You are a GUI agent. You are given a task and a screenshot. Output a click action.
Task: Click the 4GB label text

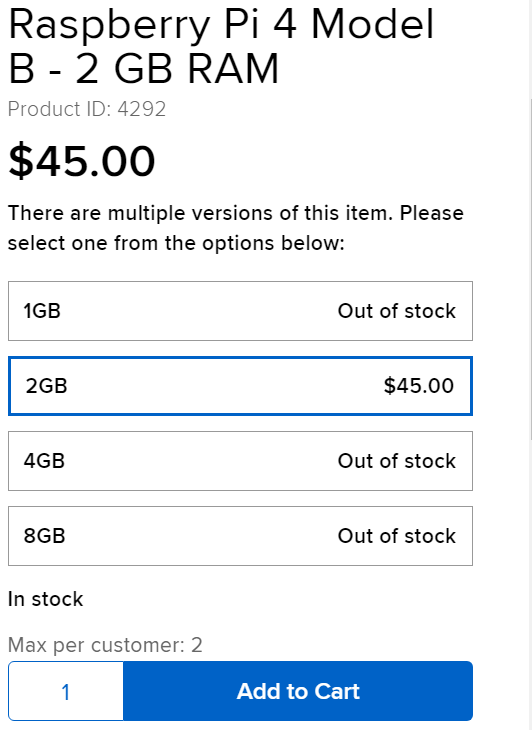pos(44,461)
